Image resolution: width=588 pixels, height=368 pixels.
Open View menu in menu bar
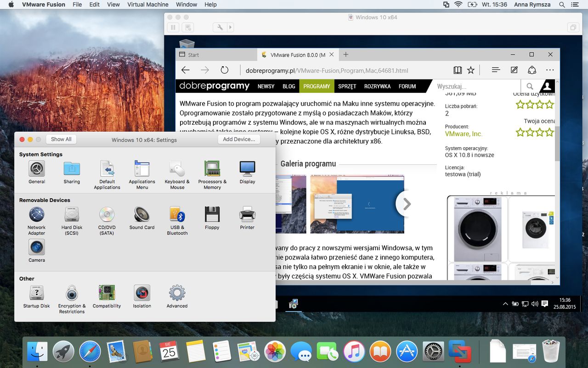[113, 5]
